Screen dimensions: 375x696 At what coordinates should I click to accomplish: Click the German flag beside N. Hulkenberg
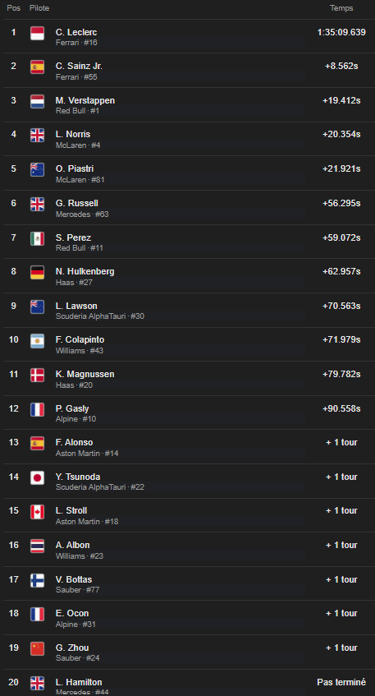pos(37,273)
